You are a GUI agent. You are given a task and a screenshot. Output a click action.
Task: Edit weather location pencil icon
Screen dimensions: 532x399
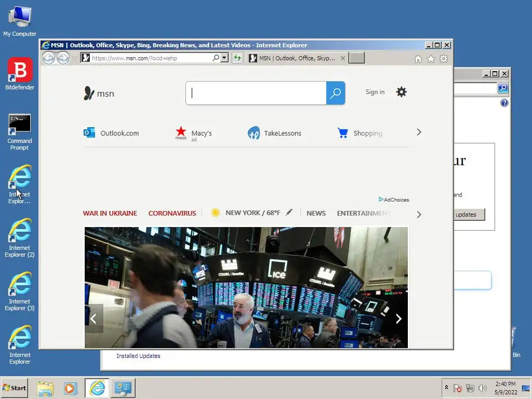tap(289, 212)
